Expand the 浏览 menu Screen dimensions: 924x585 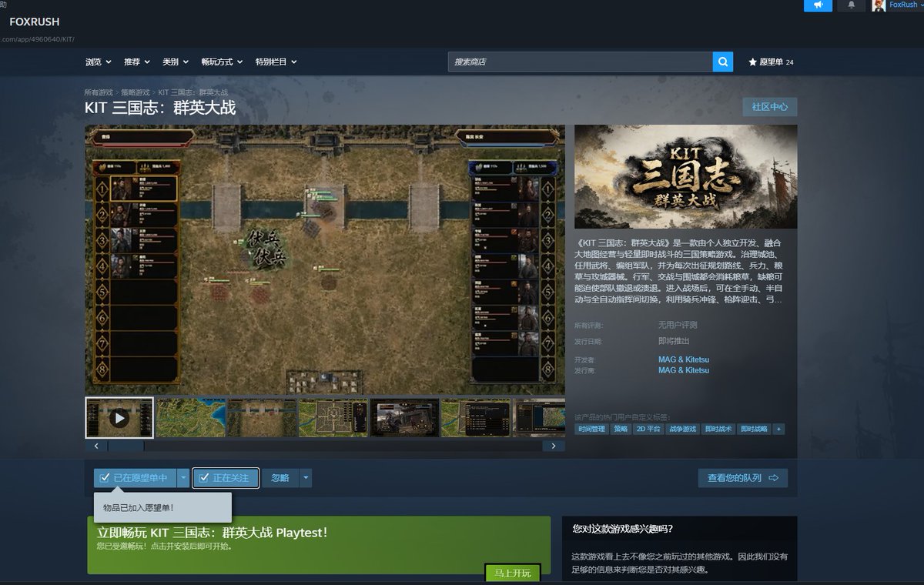(x=98, y=62)
